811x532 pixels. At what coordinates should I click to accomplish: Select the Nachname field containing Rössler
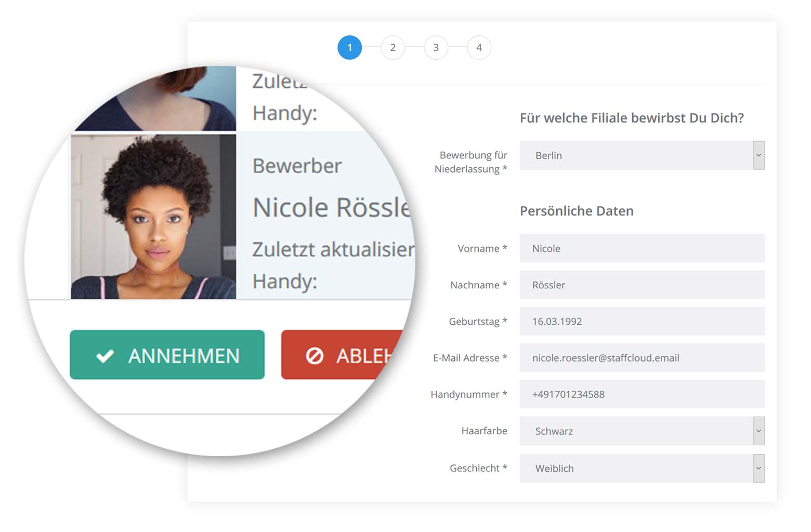642,285
